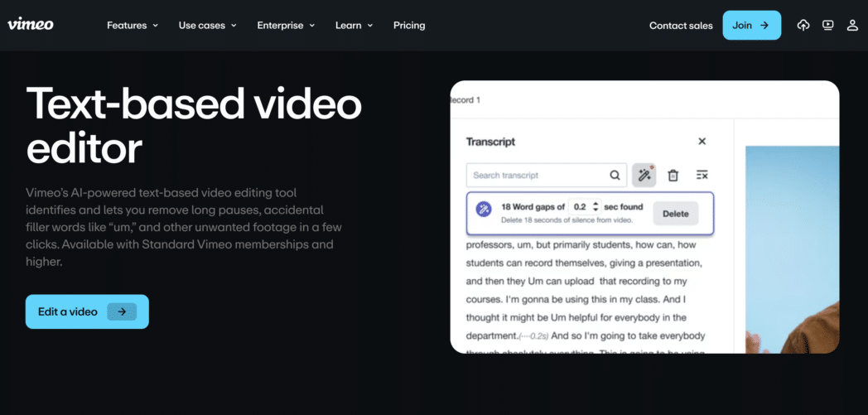Open the Pricing page
Image resolution: width=868 pixels, height=415 pixels.
(409, 25)
